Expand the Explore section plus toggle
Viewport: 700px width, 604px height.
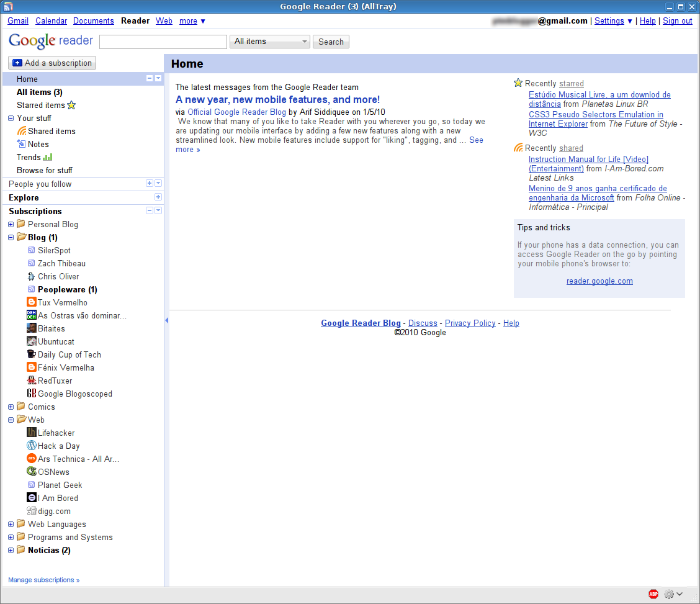(158, 197)
